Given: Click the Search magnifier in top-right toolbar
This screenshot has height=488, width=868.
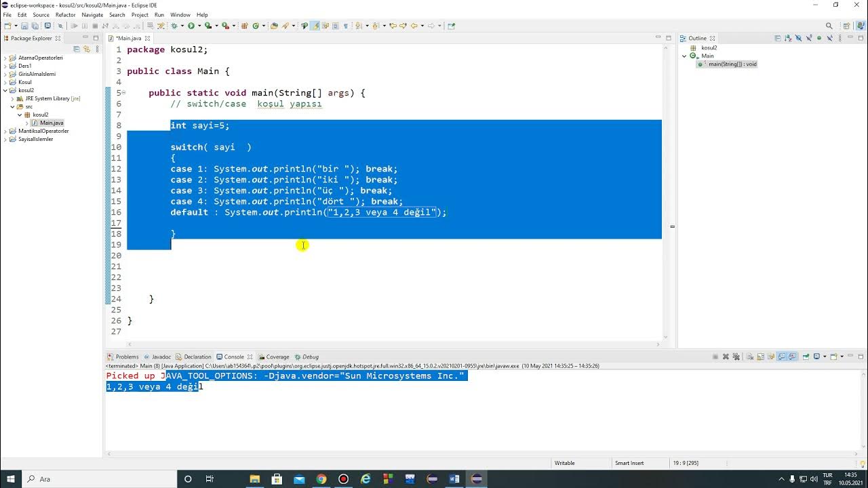Looking at the screenshot, I should tap(829, 26).
